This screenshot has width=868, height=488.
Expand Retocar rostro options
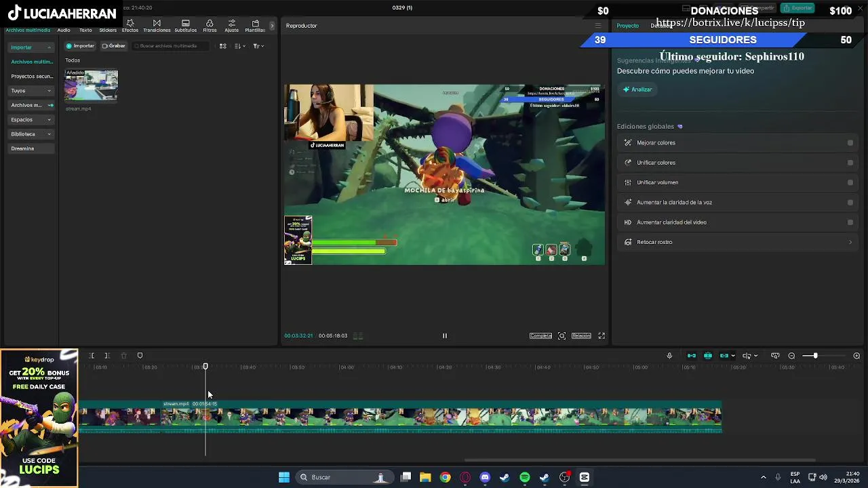(x=850, y=242)
